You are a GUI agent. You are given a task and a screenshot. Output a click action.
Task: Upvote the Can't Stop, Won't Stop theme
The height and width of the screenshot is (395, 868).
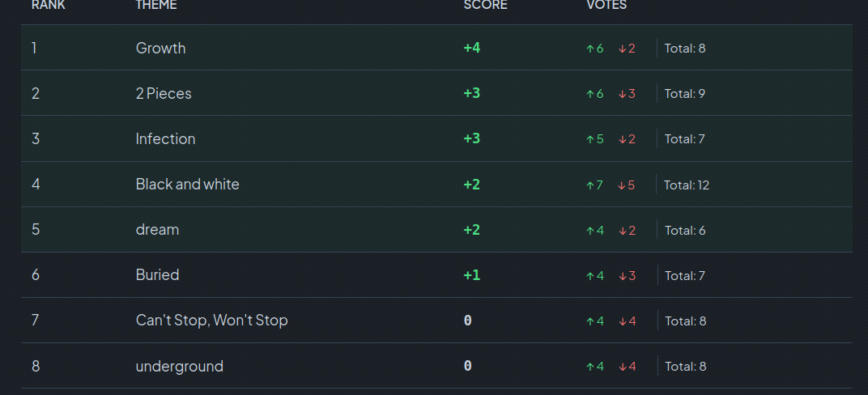tap(590, 321)
